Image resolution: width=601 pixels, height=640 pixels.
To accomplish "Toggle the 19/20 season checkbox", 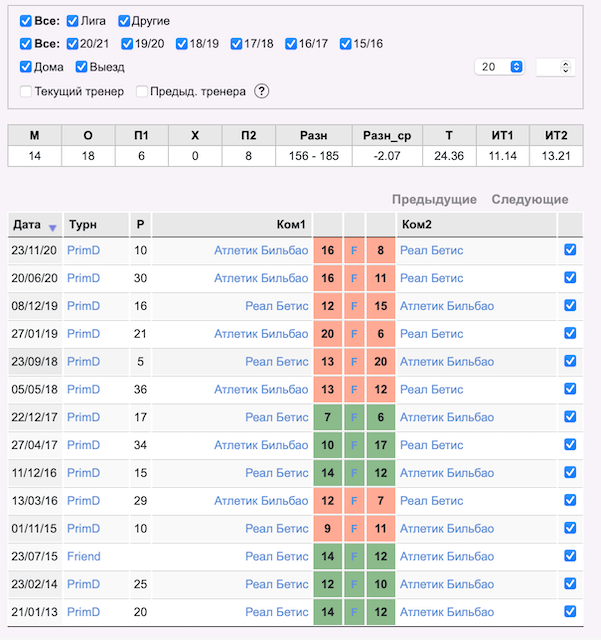I will [x=127, y=44].
